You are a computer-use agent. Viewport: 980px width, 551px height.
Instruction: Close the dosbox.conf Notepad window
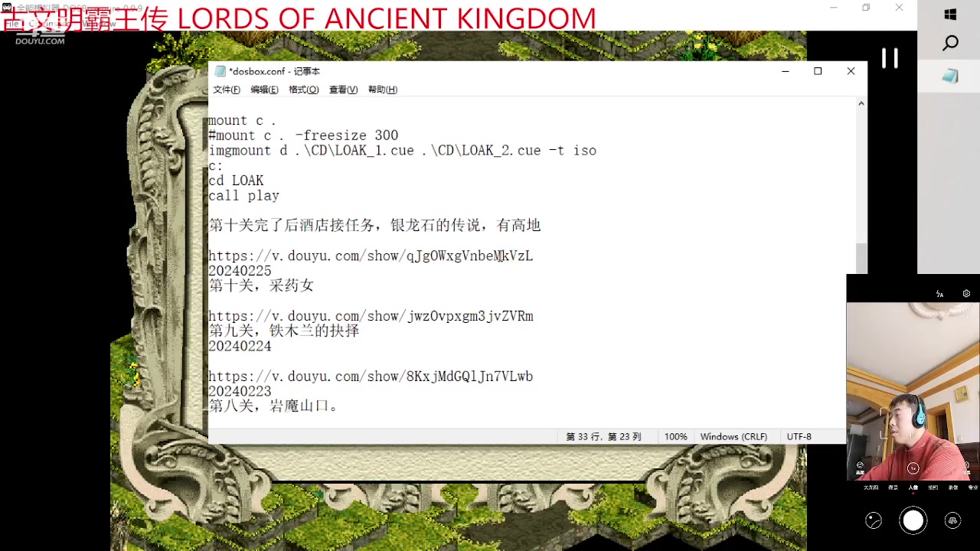(x=851, y=71)
